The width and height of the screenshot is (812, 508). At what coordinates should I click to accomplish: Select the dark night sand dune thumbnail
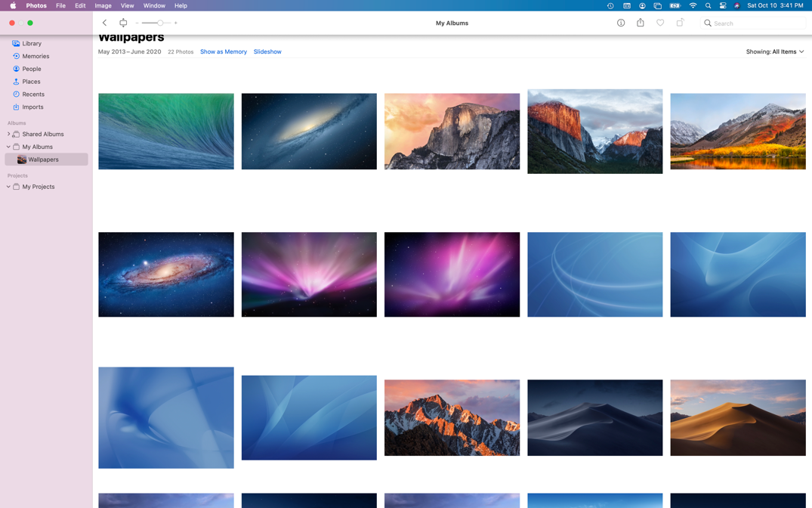(595, 418)
